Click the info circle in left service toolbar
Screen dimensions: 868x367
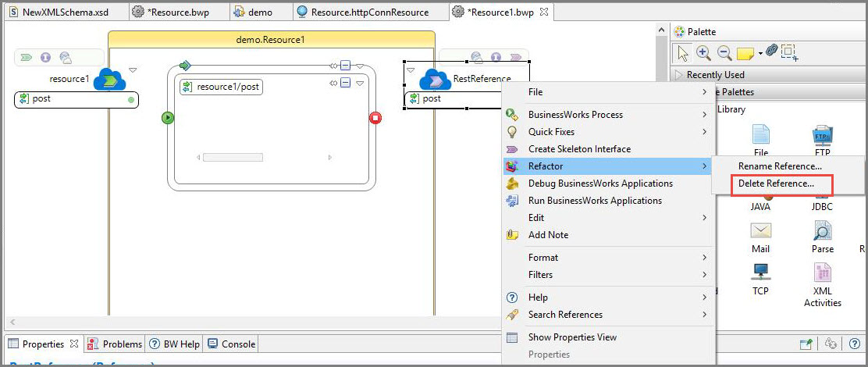tap(46, 57)
